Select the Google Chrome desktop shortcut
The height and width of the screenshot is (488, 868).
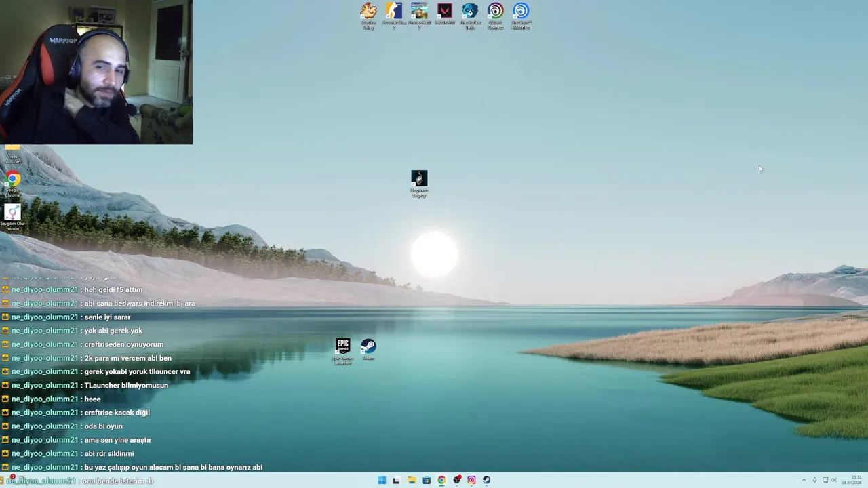[x=12, y=184]
